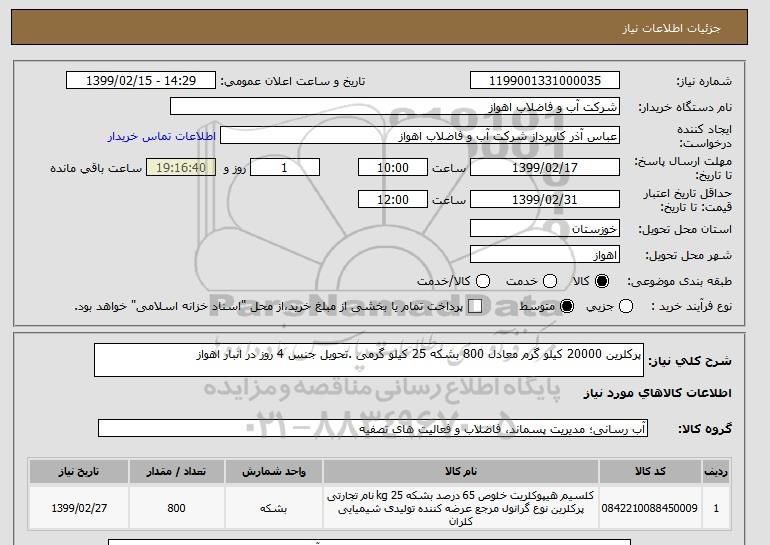The height and width of the screenshot is (545, 770).
Task: Click the delivery province field خوزستان
Action: coord(545,229)
